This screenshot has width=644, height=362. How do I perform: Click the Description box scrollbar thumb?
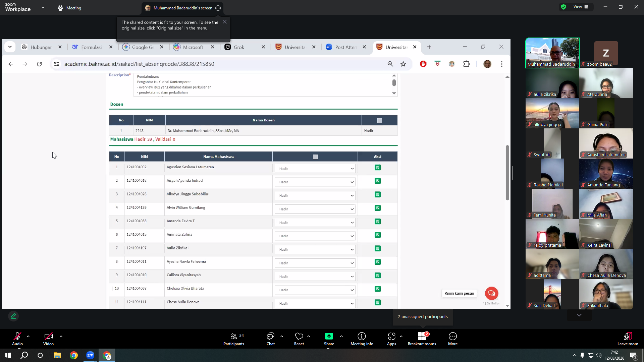click(394, 82)
